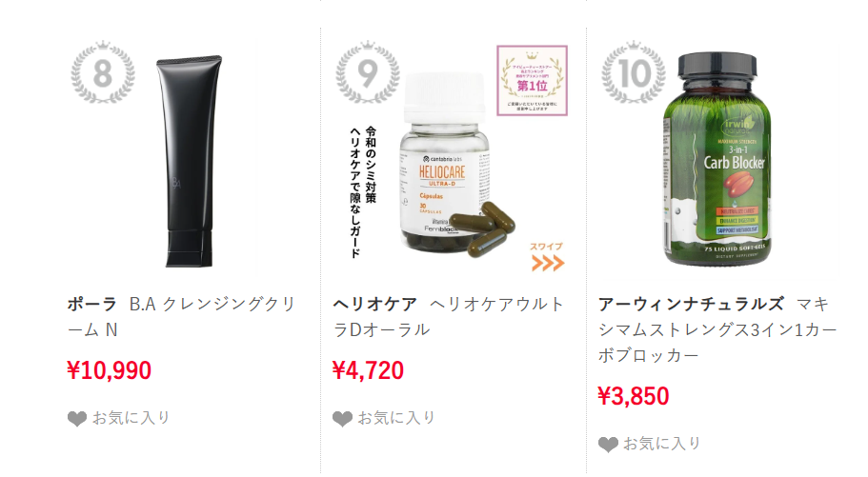Click the ¥4,720 price
868x477 pixels.
368,370
